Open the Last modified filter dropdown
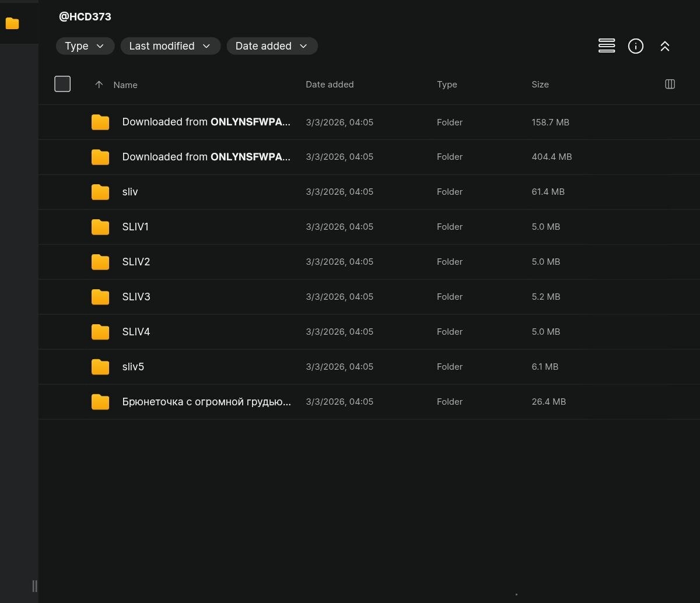 (170, 46)
